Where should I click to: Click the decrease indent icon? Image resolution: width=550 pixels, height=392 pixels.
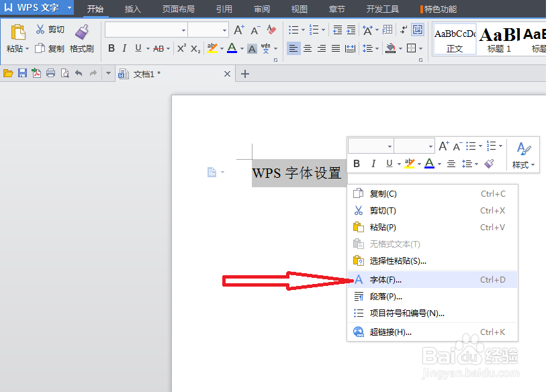pyautogui.click(x=337, y=30)
